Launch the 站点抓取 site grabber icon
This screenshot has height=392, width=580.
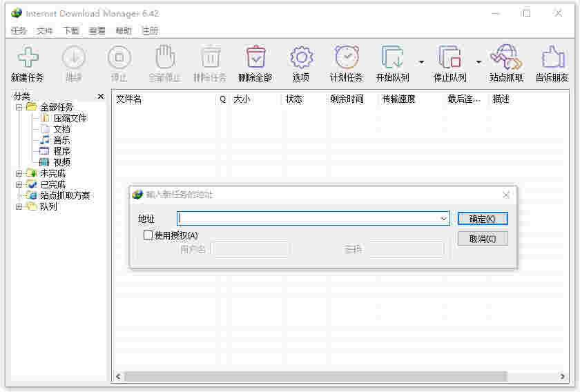click(506, 57)
